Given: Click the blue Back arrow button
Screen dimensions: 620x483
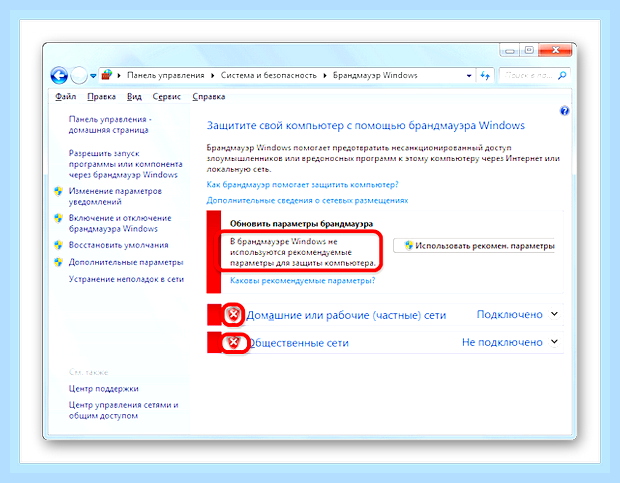Looking at the screenshot, I should click(59, 75).
